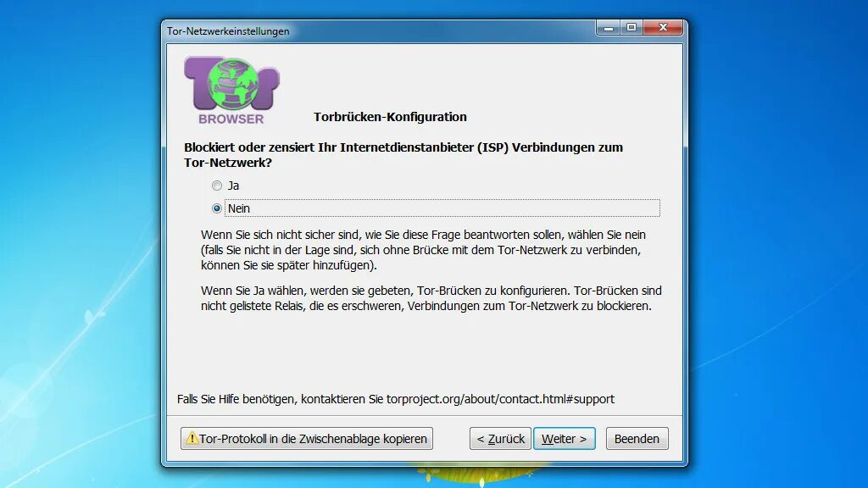
Task: Select the "Nein" radio button
Action: [x=216, y=208]
